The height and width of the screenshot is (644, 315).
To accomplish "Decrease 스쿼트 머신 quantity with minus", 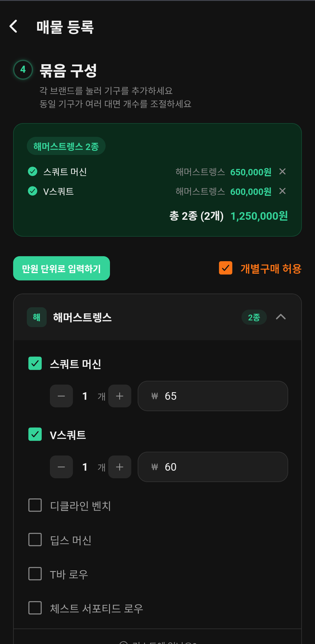I will coord(61,396).
